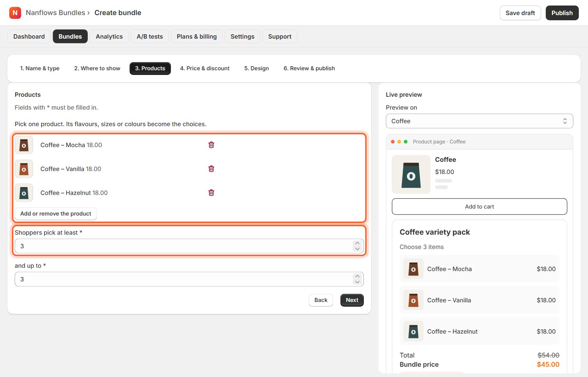The height and width of the screenshot is (377, 588).
Task: Click the large Coffee image in live preview
Action: click(411, 174)
